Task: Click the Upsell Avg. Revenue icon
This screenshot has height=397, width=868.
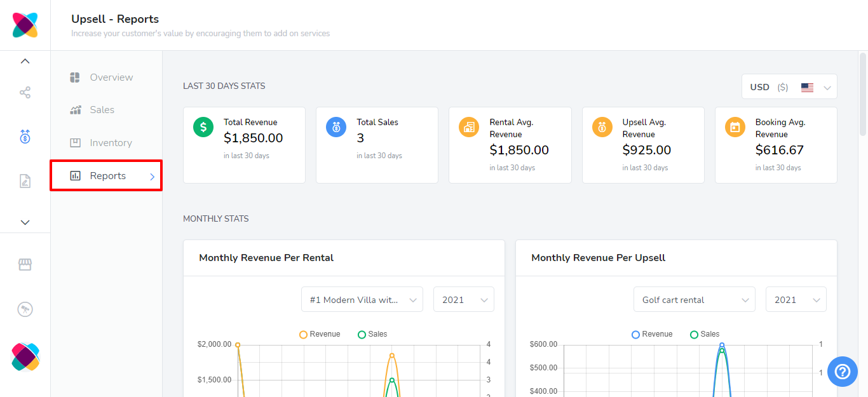Action: point(602,127)
